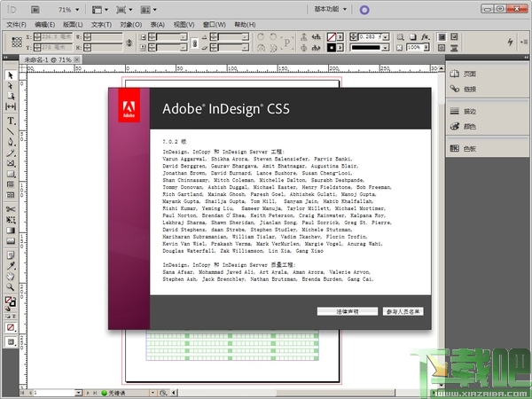Screen dimensions: 532x399
Task: Select the Free Transform tool
Action: point(10,220)
